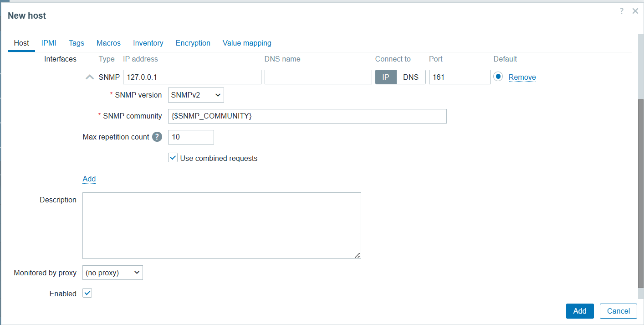
Task: Select the Default interface radio button
Action: pos(499,77)
